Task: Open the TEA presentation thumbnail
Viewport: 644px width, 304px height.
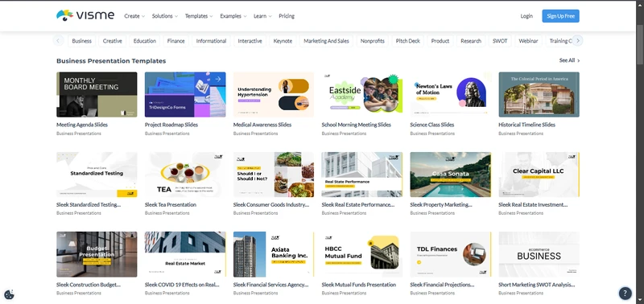Action: point(185,175)
